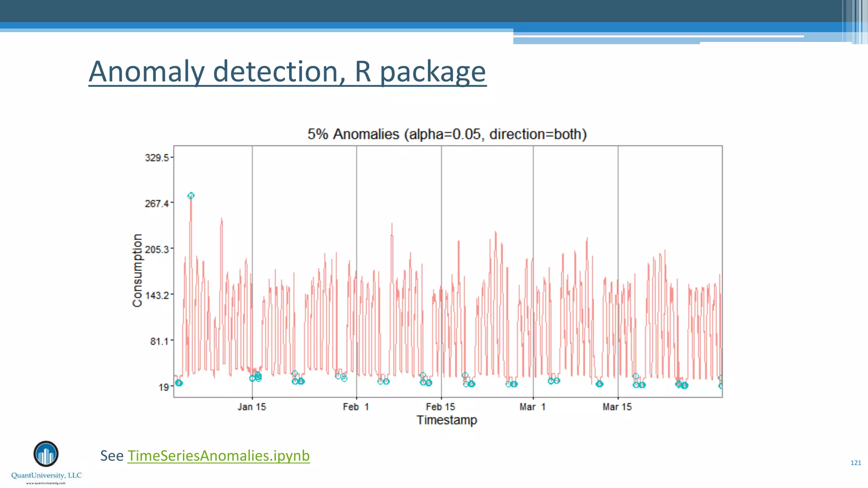The width and height of the screenshot is (868, 488).
Task: Click the anomaly marker at far left bottom
Action: tap(179, 383)
